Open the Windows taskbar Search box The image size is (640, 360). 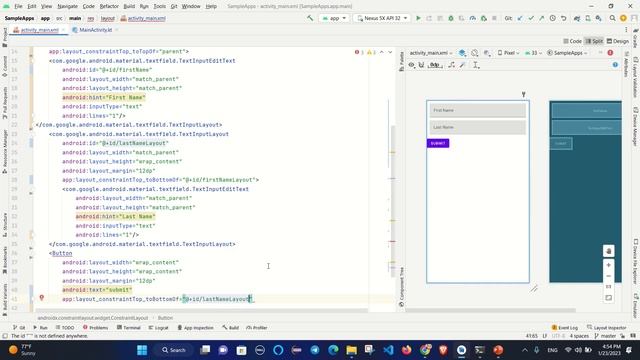tap(174, 350)
